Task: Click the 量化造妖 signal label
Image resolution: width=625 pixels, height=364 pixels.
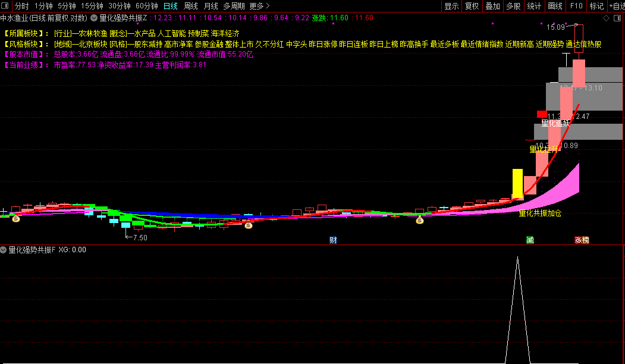Action: pos(555,124)
